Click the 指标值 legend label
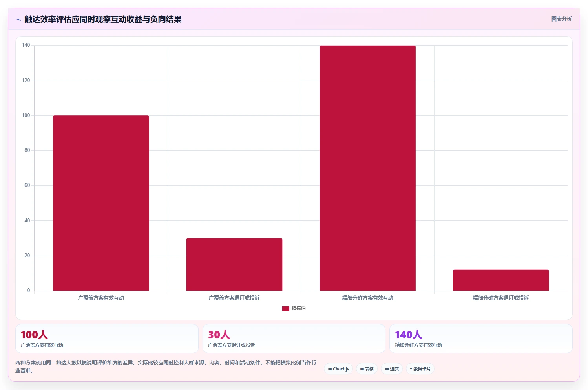 click(x=299, y=308)
